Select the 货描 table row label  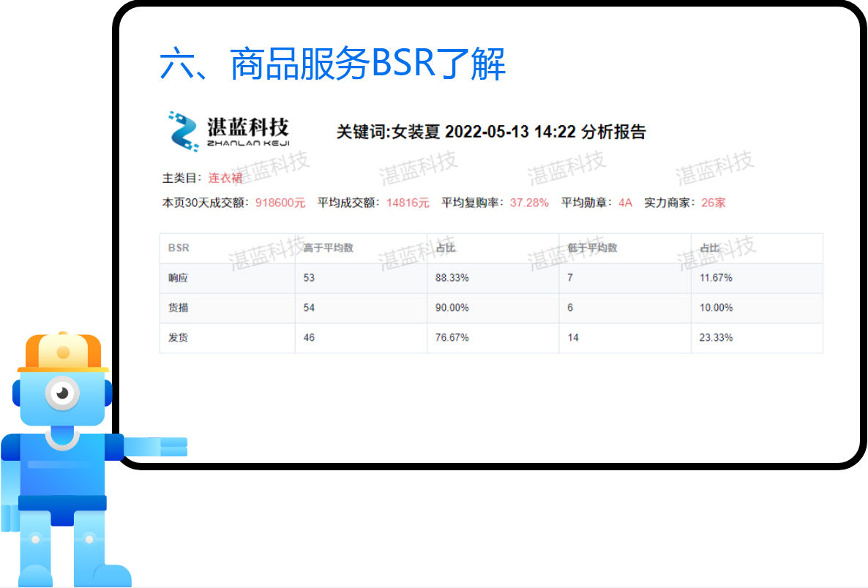179,308
